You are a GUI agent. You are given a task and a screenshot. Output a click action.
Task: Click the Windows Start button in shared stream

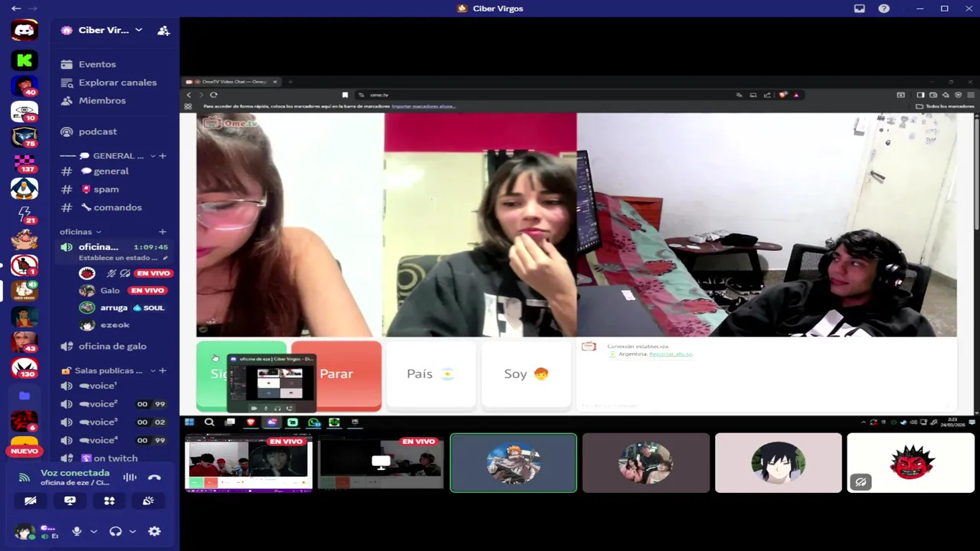coord(189,422)
